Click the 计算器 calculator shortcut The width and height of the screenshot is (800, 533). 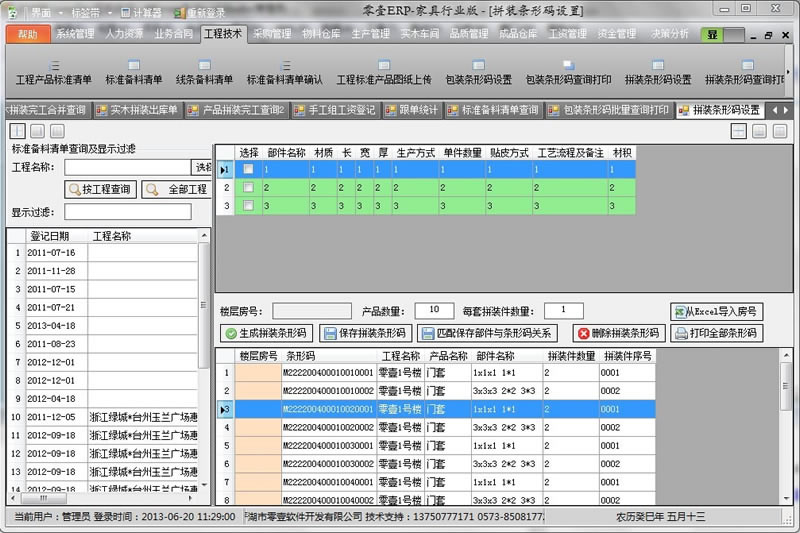point(141,13)
